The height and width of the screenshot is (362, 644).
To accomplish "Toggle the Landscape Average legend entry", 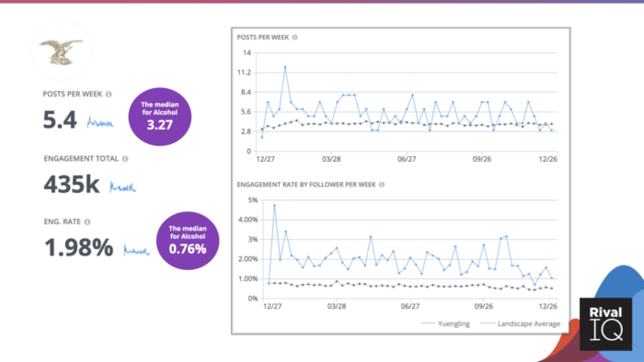I will click(520, 323).
